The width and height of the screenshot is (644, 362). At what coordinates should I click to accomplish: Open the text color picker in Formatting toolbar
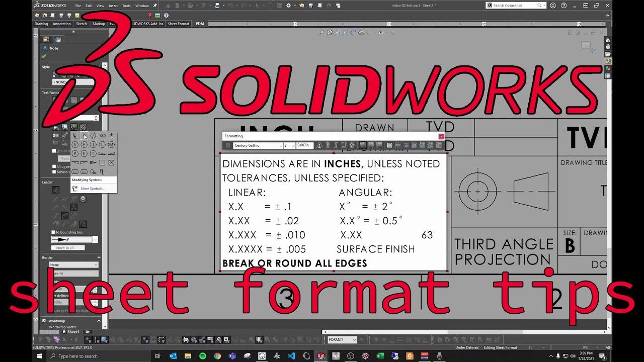pos(319,145)
